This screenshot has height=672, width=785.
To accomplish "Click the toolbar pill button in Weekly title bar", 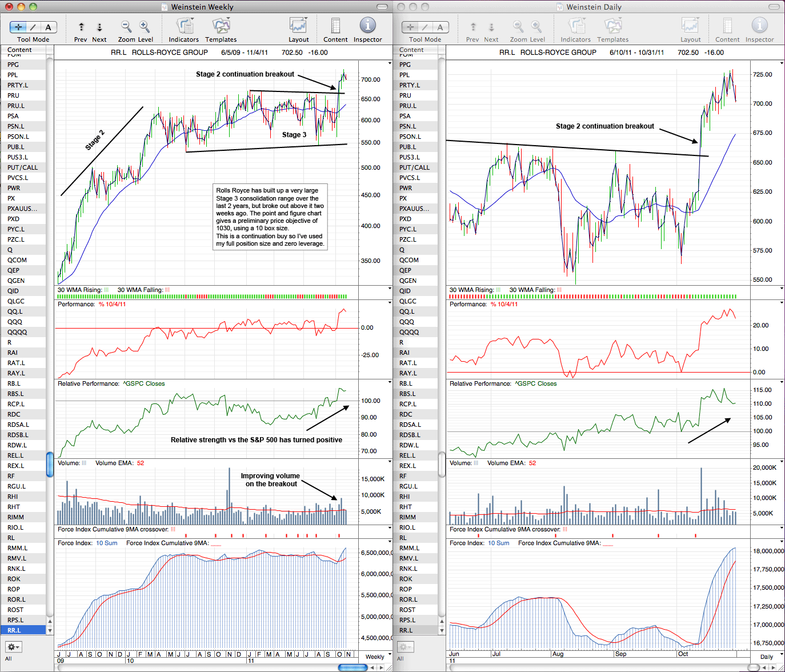I will (382, 7).
